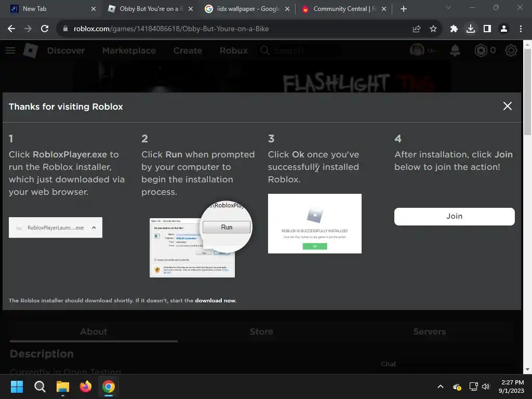This screenshot has height=399, width=532.
Task: Toggle the Chrome side panel icon
Action: pos(487,29)
